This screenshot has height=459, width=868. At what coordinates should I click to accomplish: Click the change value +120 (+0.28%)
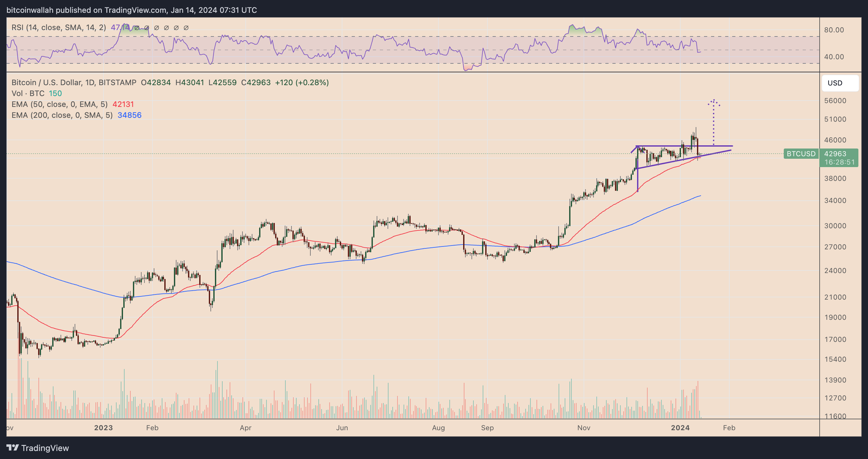[x=302, y=83]
